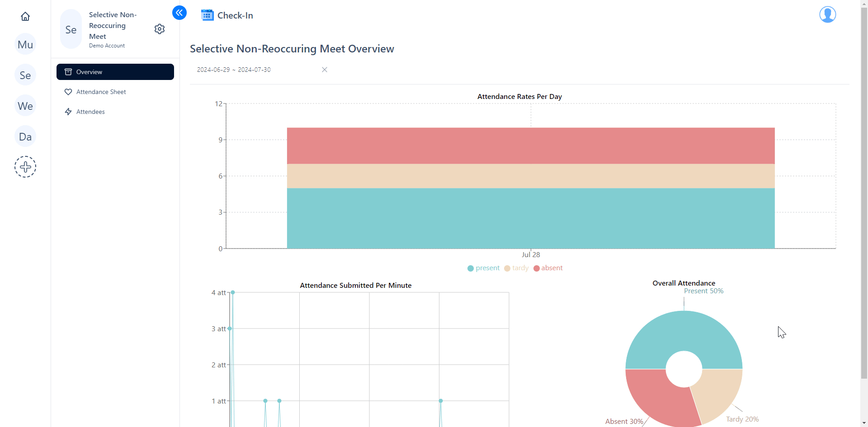Open the Attendance Sheet menu item

point(115,92)
